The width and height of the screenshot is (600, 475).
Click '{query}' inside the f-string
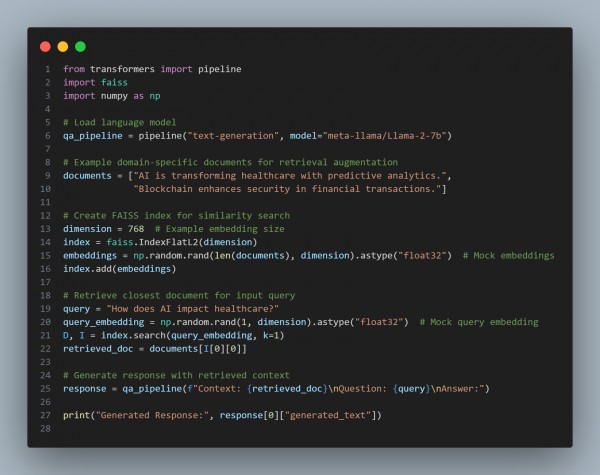coord(412,389)
